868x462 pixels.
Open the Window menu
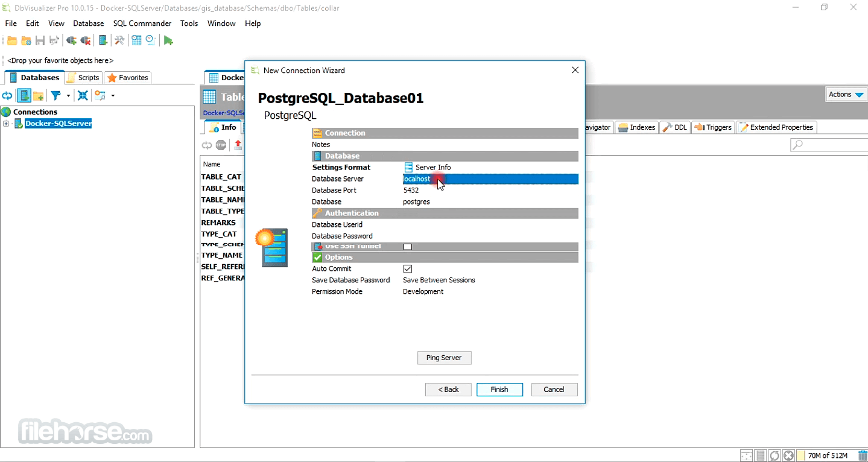[221, 24]
